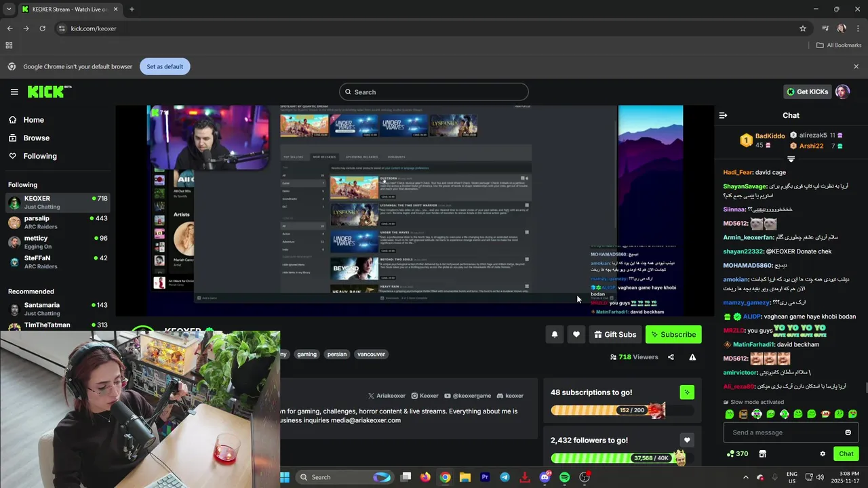
Task: Click the stream video player
Action: tap(415, 210)
